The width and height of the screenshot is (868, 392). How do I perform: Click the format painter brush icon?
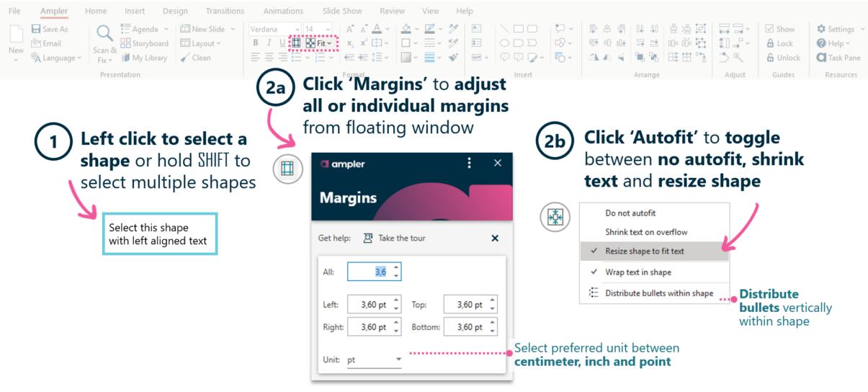coord(454,58)
